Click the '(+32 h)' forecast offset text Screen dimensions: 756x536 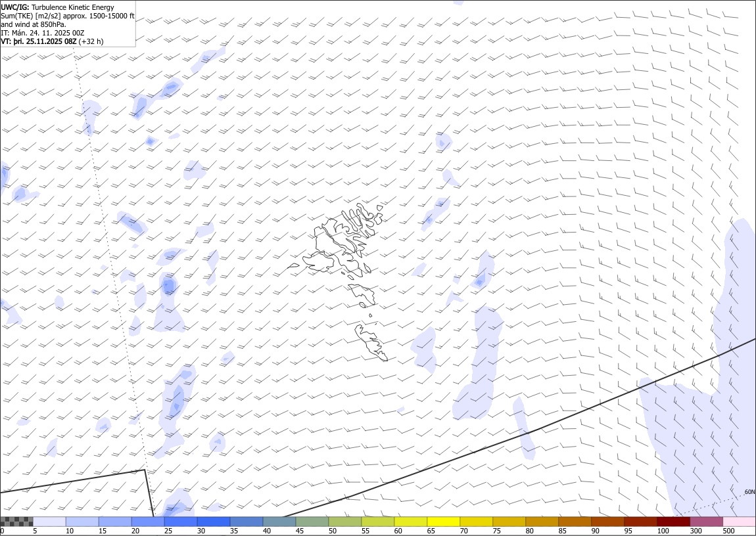tap(91, 41)
